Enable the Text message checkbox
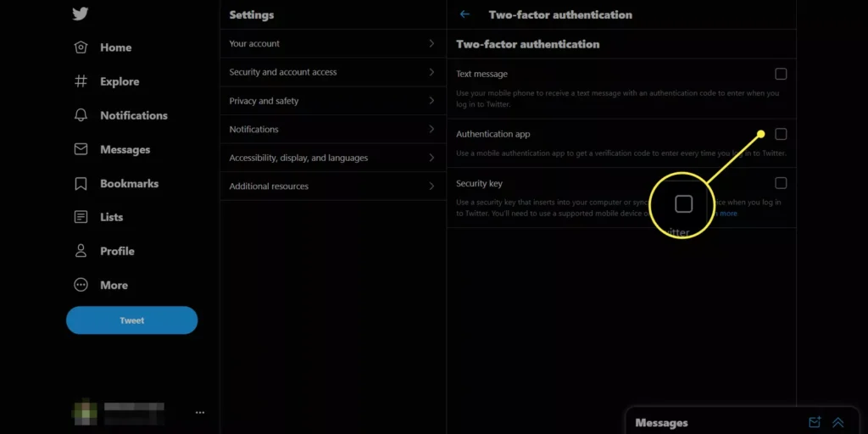The image size is (868, 434). (x=781, y=74)
